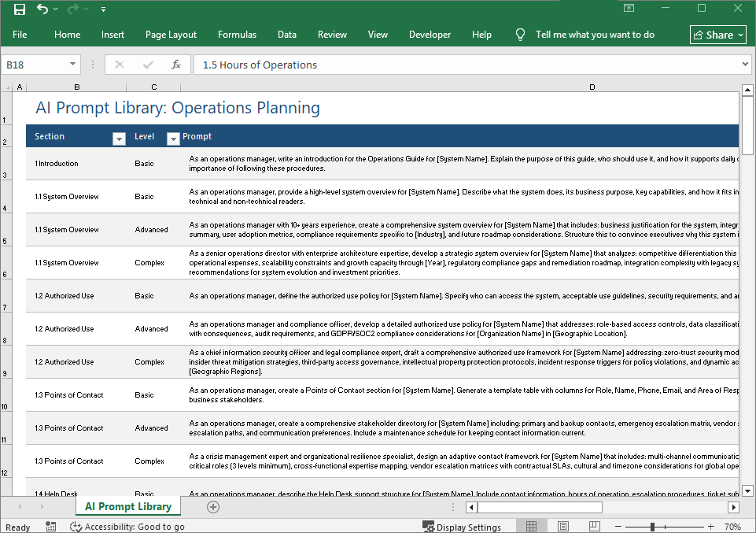Click the Save icon in title bar
Screen dimensions: 756x533
(20, 9)
